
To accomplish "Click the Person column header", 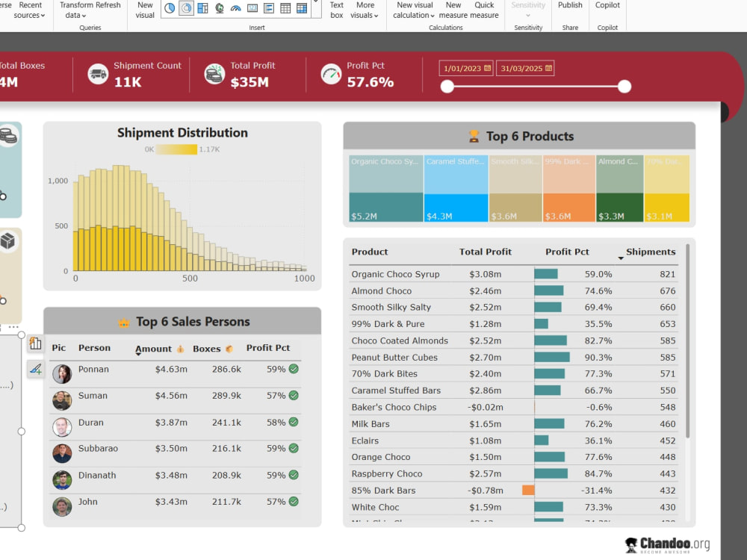I will pos(94,348).
